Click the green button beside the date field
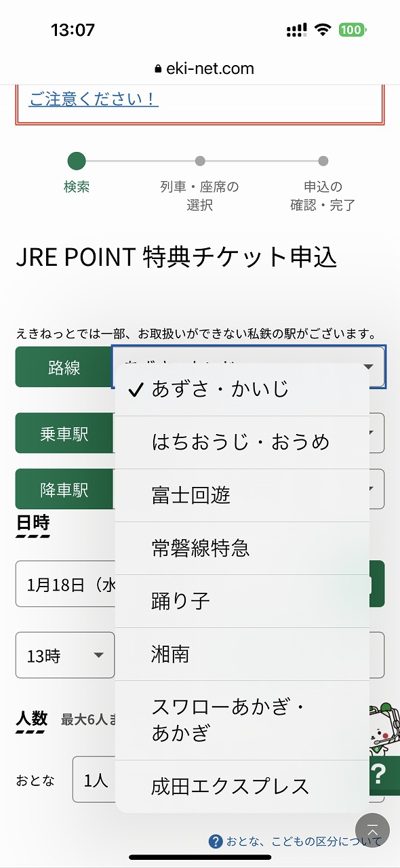Screen dimensions: 400x868 (x=378, y=584)
